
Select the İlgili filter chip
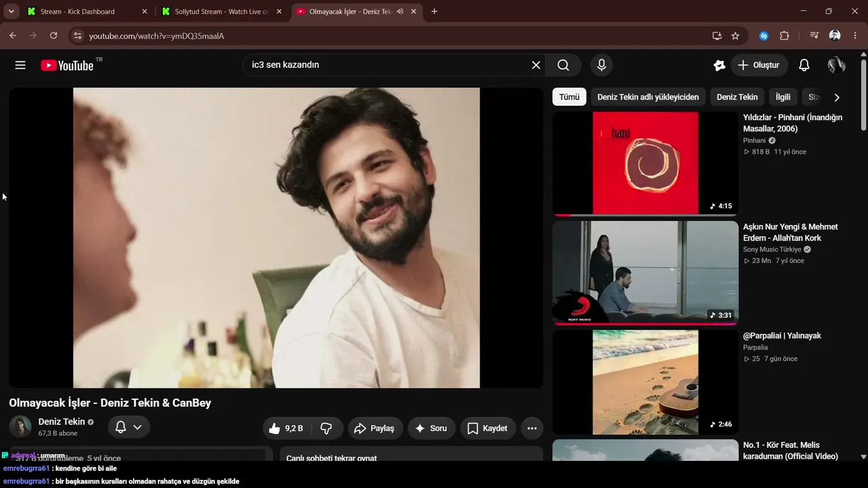pos(783,97)
